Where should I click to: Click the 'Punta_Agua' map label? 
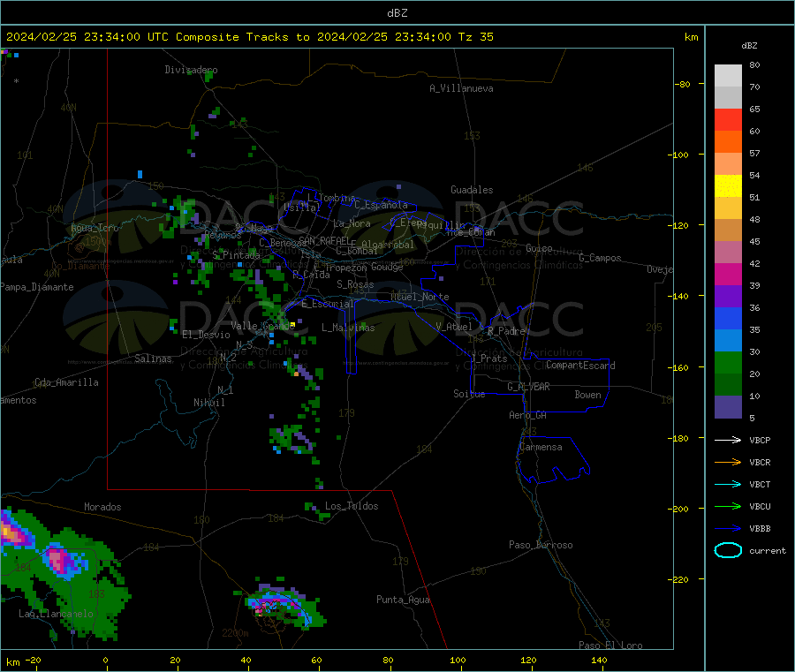[403, 600]
